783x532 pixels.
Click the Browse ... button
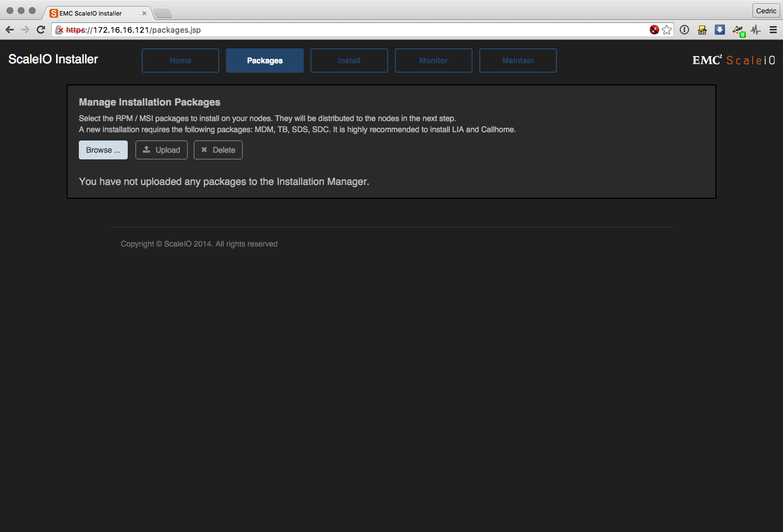tap(103, 150)
